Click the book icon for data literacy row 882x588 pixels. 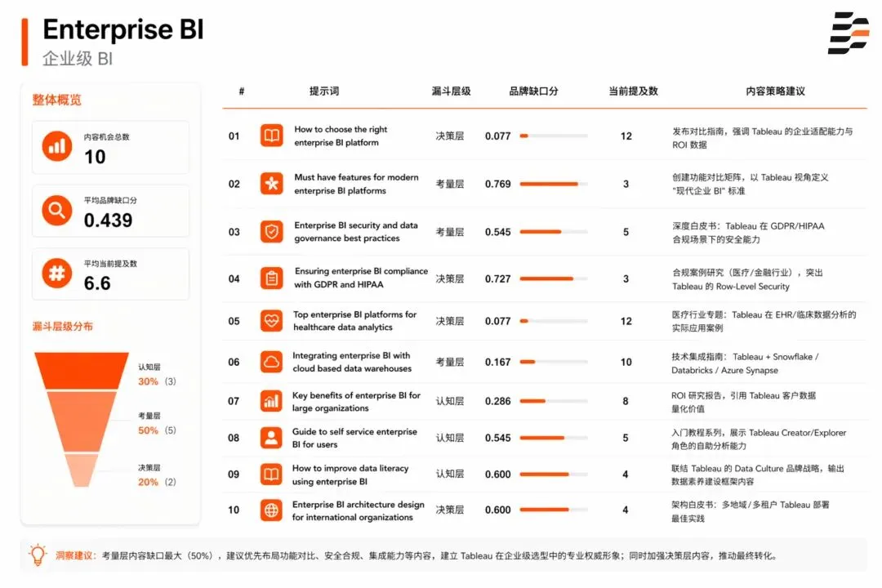(x=271, y=474)
